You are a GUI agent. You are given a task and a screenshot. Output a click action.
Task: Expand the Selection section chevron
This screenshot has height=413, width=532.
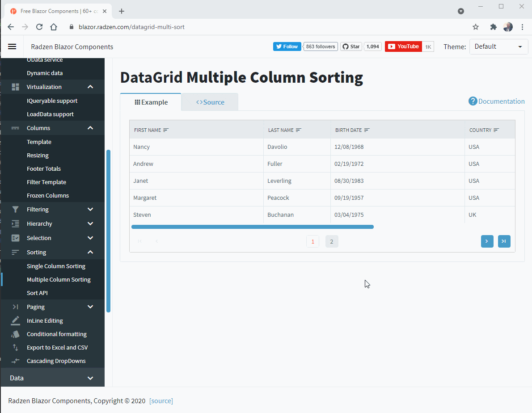coord(90,238)
